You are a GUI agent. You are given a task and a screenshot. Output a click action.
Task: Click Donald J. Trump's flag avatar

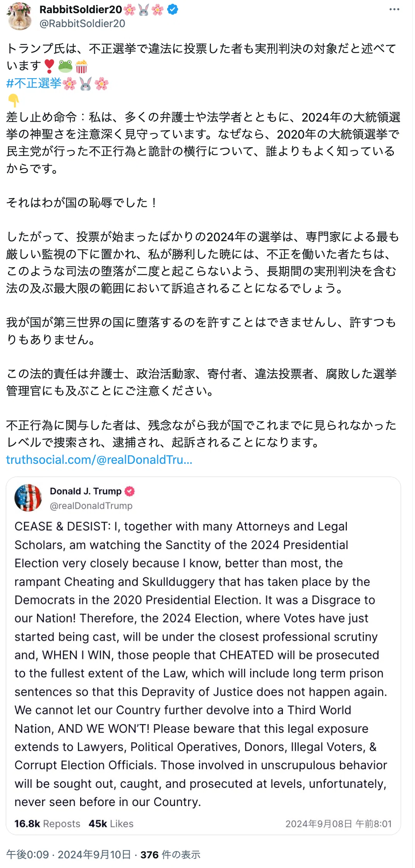click(x=28, y=498)
